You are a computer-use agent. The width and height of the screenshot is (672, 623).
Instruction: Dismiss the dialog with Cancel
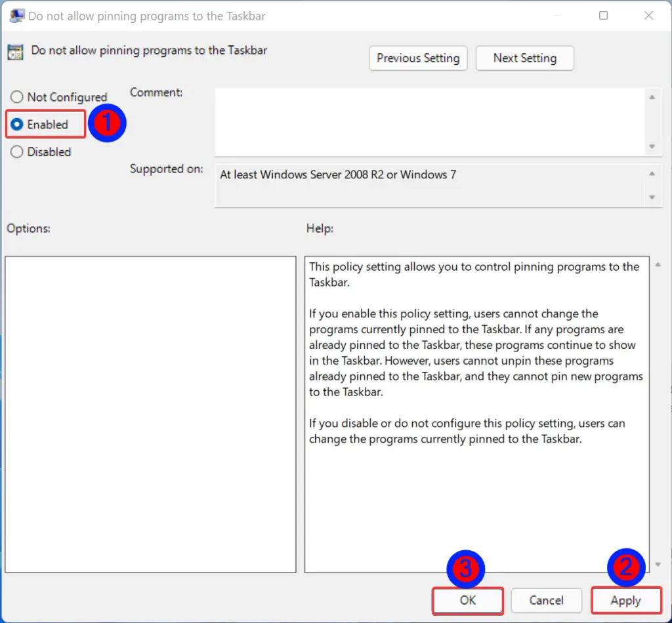[546, 600]
